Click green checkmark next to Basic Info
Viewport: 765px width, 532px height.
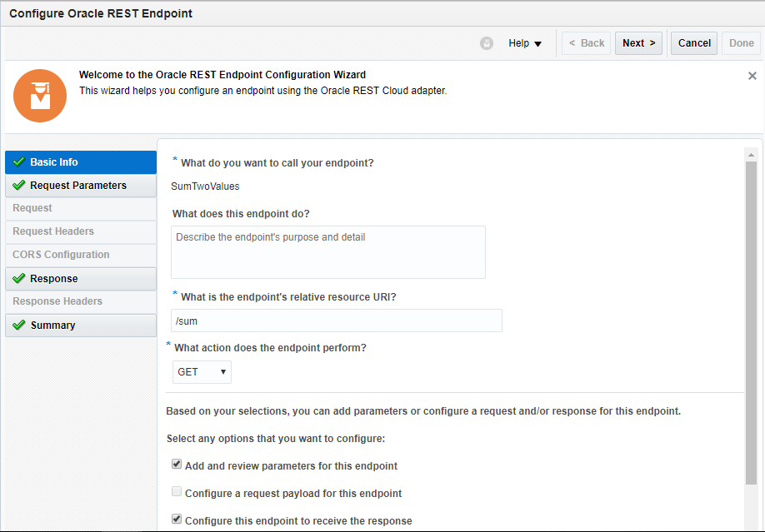point(18,162)
